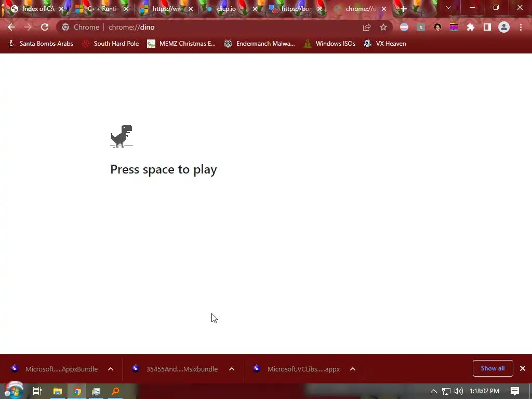Image resolution: width=532 pixels, height=399 pixels.
Task: Open the network status tray icon
Action: point(446,391)
